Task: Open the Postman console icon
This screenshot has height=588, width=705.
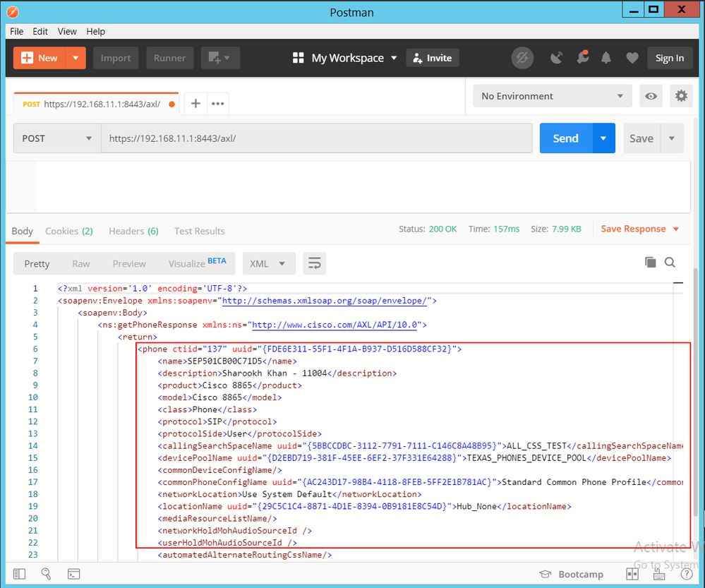Action: 73,574
